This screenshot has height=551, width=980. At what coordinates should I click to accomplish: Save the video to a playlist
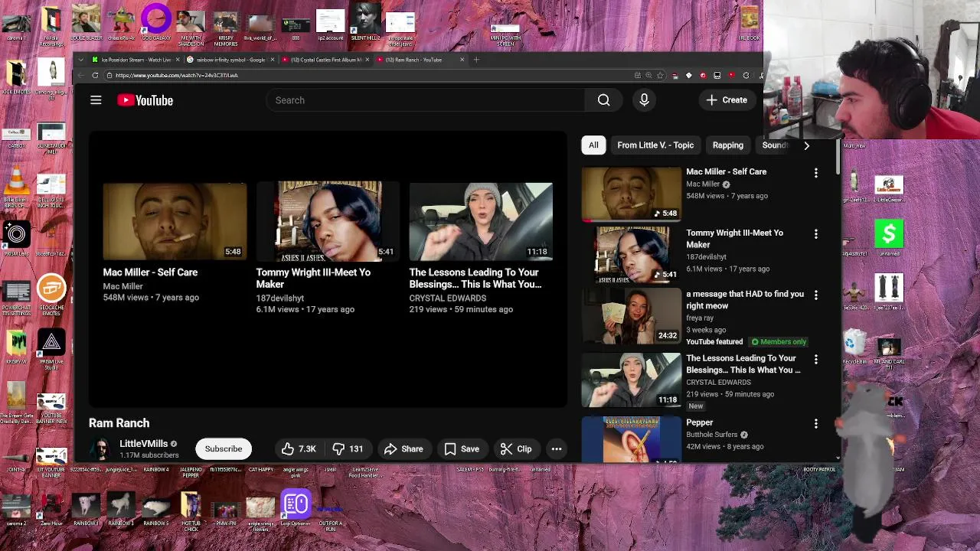(462, 449)
